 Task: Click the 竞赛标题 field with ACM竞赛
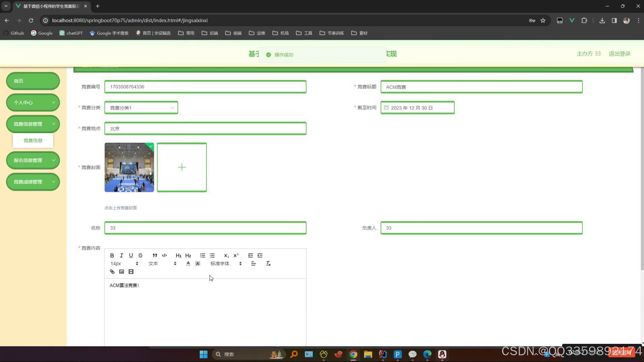point(481,87)
